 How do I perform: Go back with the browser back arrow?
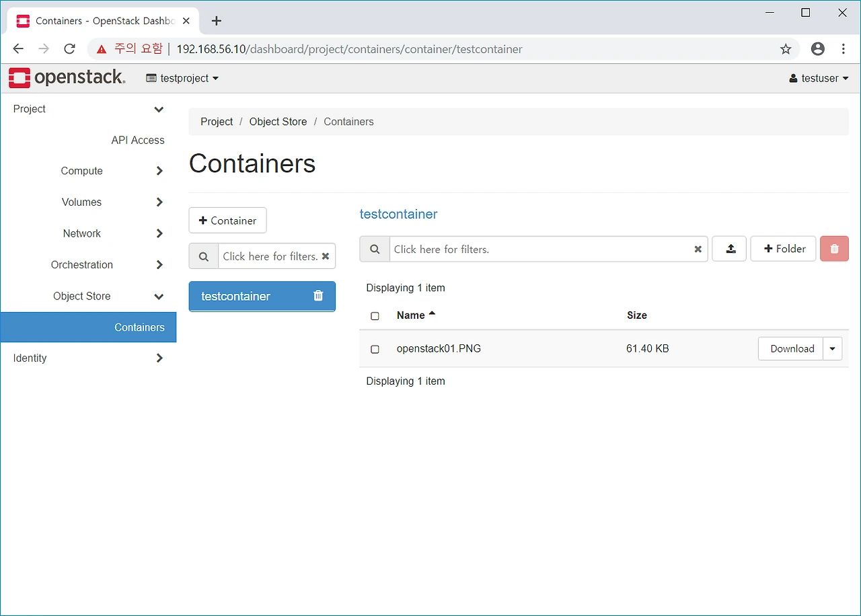tap(18, 48)
